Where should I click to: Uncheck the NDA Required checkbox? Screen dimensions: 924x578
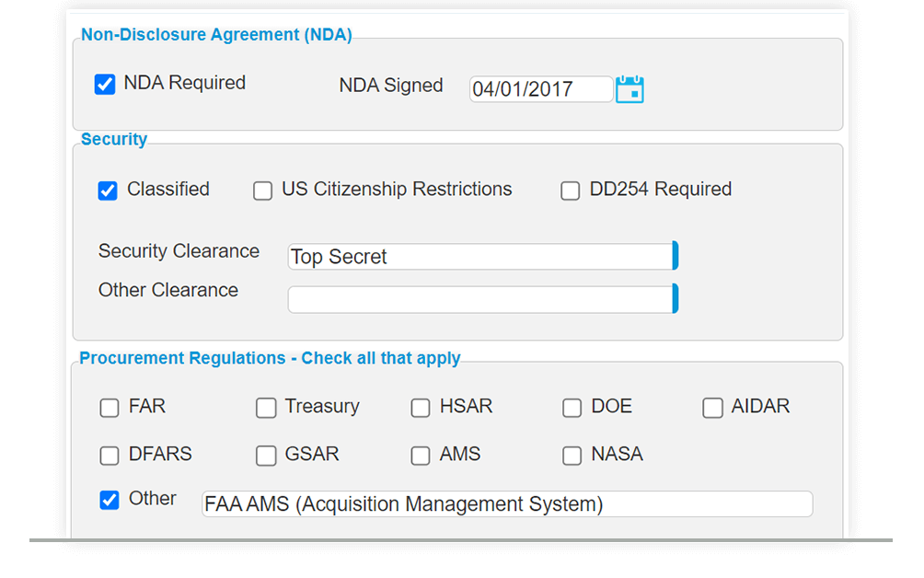[x=105, y=83]
